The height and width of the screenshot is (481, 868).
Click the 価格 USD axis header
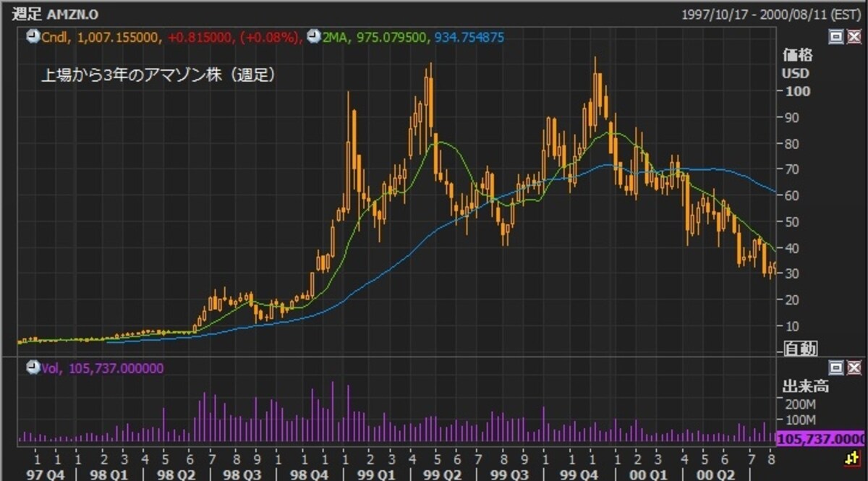797,64
